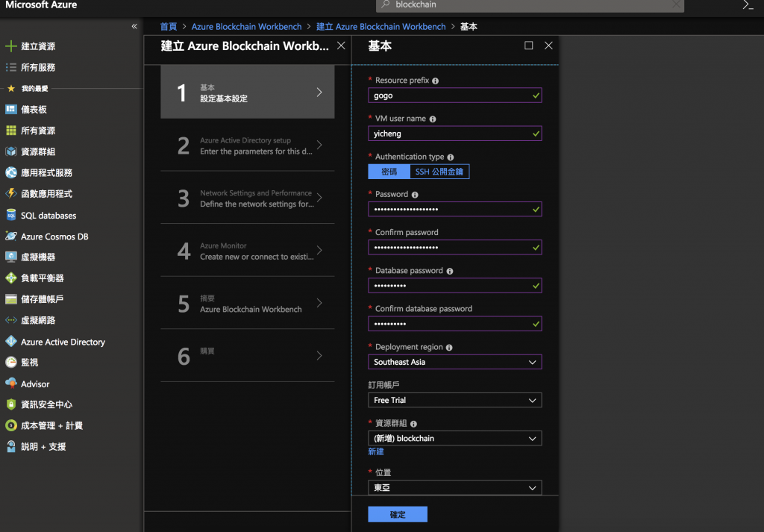764x532 pixels.
Task: Select 資訊安全中心 sidebar item
Action: click(46, 404)
